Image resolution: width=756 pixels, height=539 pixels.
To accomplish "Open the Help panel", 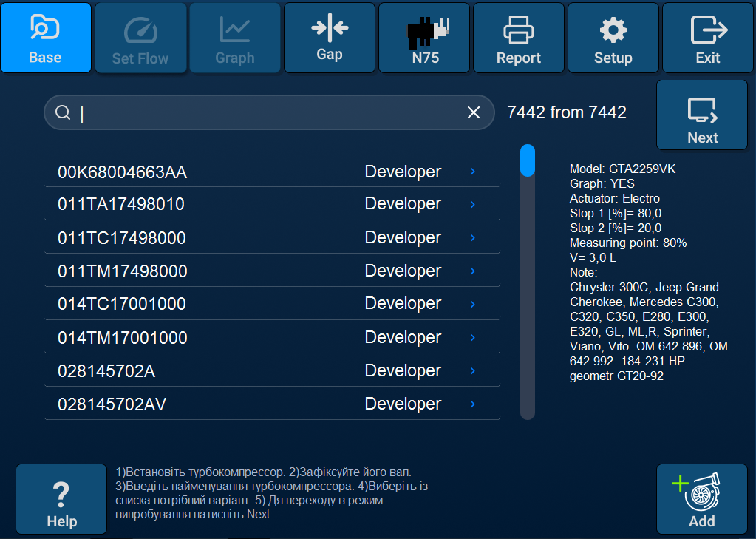I will click(x=61, y=499).
